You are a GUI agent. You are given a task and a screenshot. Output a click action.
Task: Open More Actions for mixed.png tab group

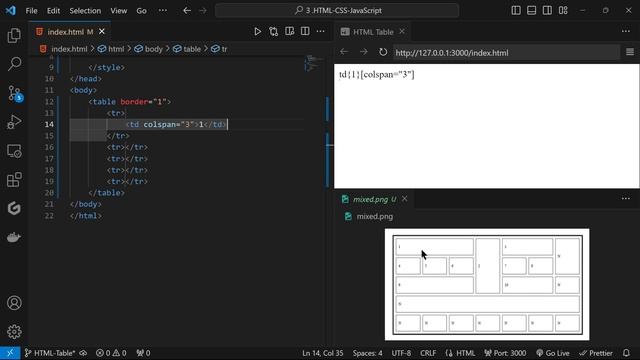[626, 199]
